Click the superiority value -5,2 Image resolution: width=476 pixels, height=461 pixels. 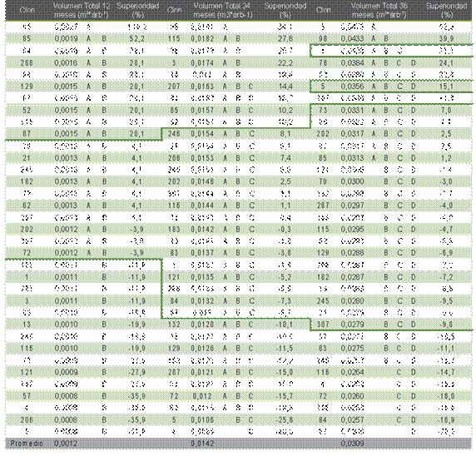point(285,277)
